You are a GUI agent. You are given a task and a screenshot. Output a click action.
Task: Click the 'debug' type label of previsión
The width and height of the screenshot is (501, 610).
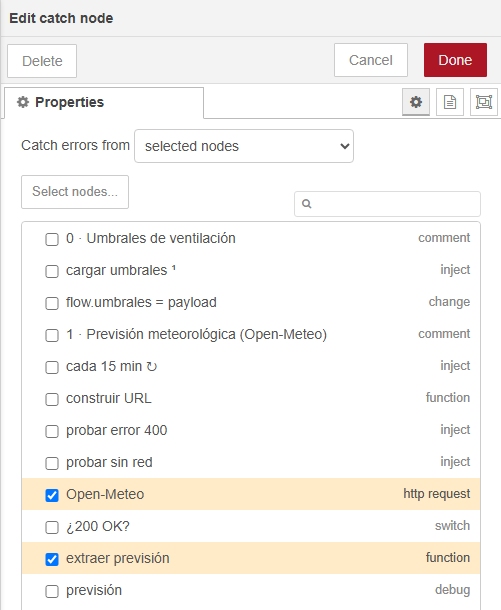click(452, 590)
